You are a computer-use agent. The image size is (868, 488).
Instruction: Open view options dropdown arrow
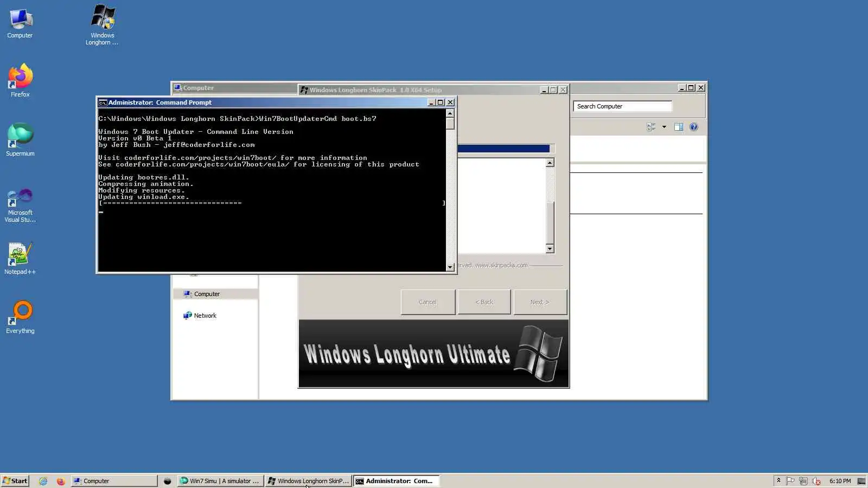click(x=664, y=127)
